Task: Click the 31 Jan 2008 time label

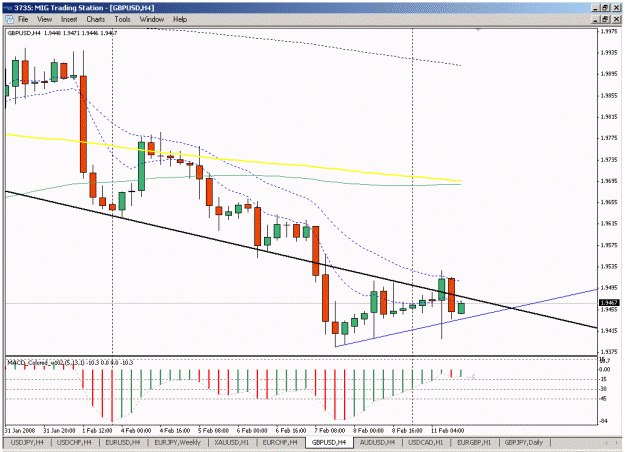Action: pos(20,430)
